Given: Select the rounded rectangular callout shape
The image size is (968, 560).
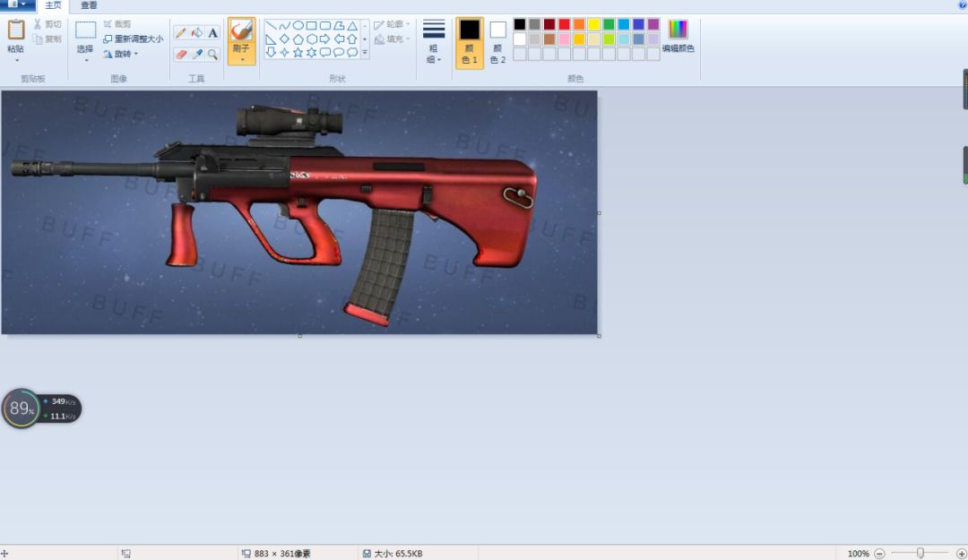Looking at the screenshot, I should click(324, 53).
